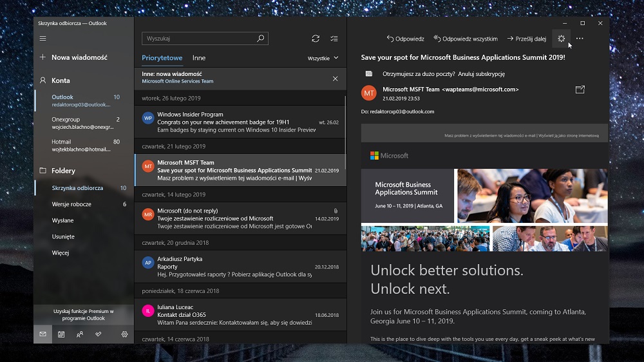Click the newsletter icon beside Anuluj subskrypcję

coord(369,73)
